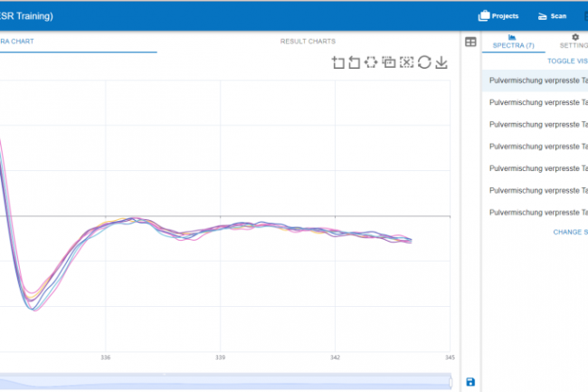Open Scan from the top bar
588x392 pixels.
pyautogui.click(x=552, y=16)
